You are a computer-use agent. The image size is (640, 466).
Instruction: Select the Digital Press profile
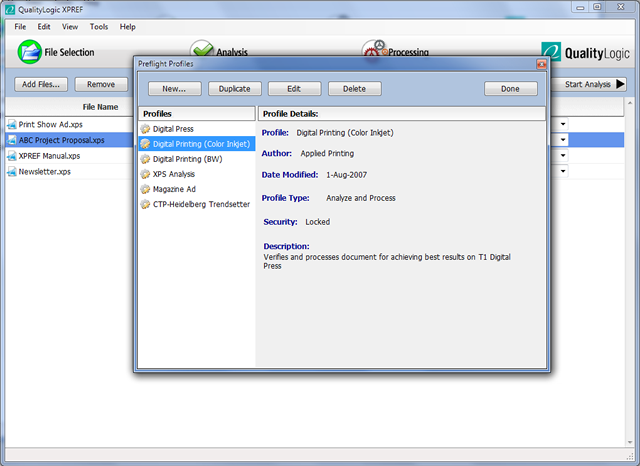[197, 129]
